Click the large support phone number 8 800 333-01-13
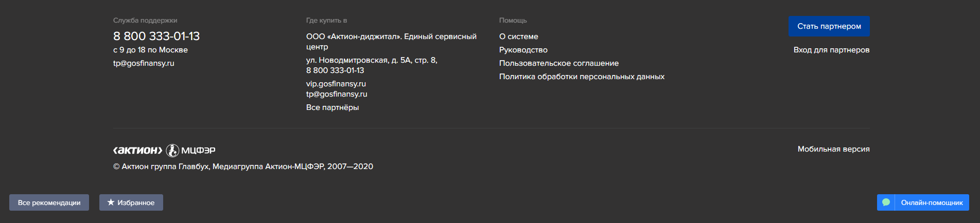Screen dimensions: 980x223 coord(156,36)
